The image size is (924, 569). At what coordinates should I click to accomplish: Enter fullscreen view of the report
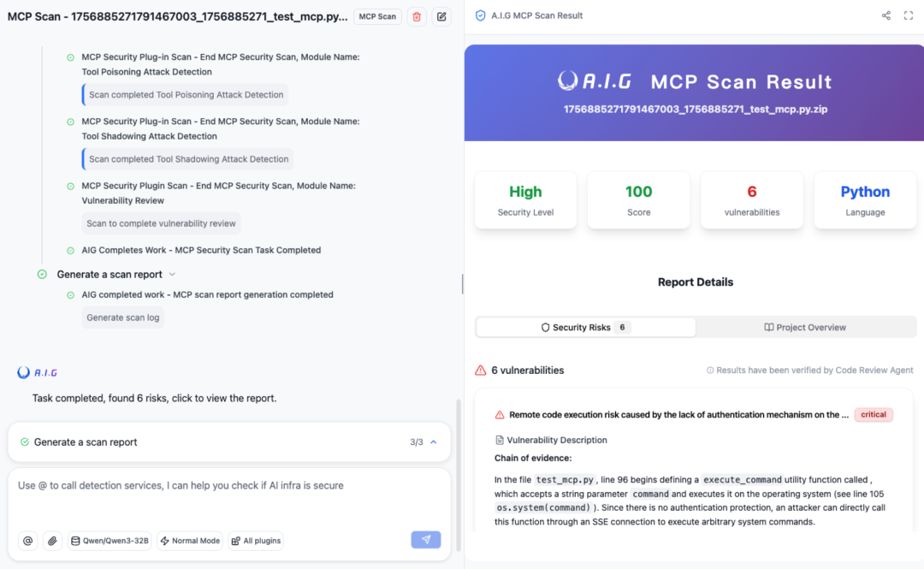pos(909,15)
